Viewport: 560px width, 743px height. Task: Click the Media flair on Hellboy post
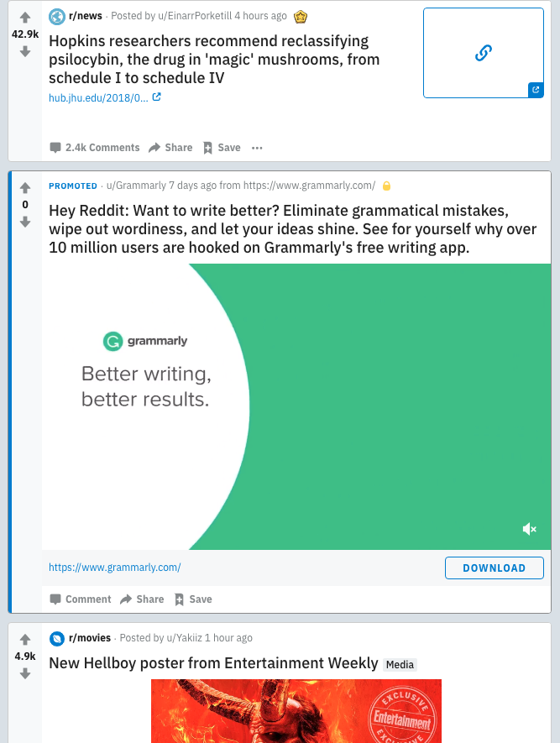click(400, 665)
